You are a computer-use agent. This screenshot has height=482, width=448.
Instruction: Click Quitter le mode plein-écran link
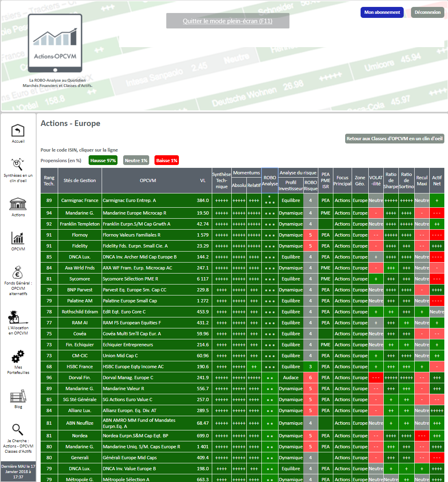[228, 21]
